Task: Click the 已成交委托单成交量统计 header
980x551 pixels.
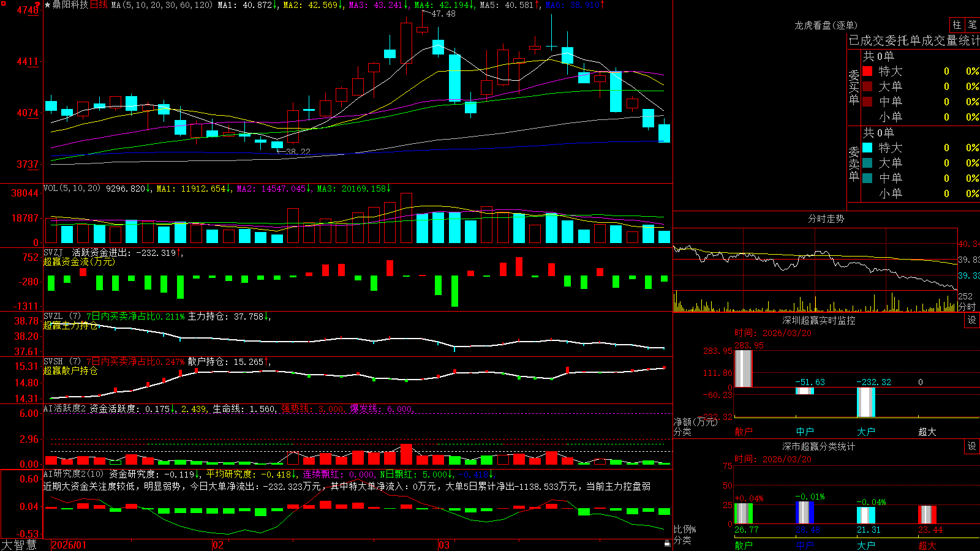Action: (914, 40)
